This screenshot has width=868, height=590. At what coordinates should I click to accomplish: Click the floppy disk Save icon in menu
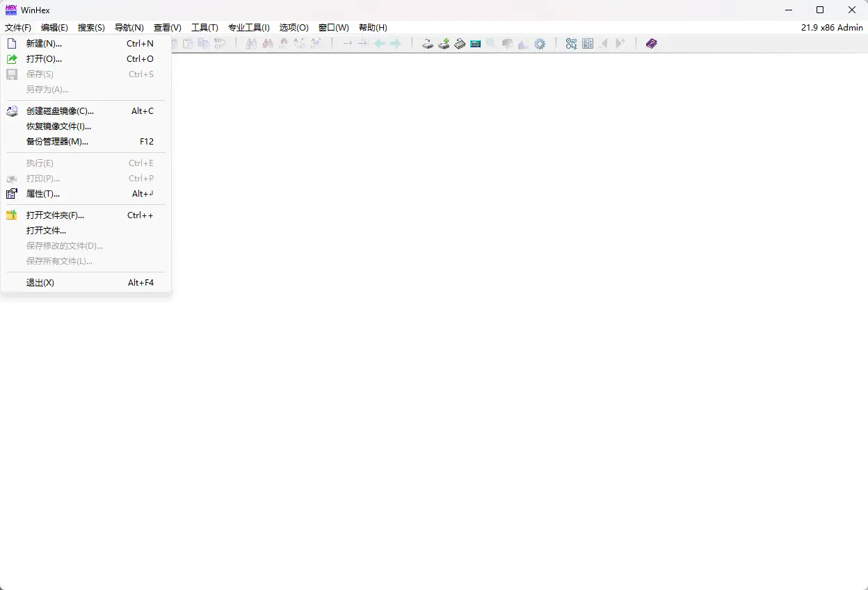click(12, 74)
